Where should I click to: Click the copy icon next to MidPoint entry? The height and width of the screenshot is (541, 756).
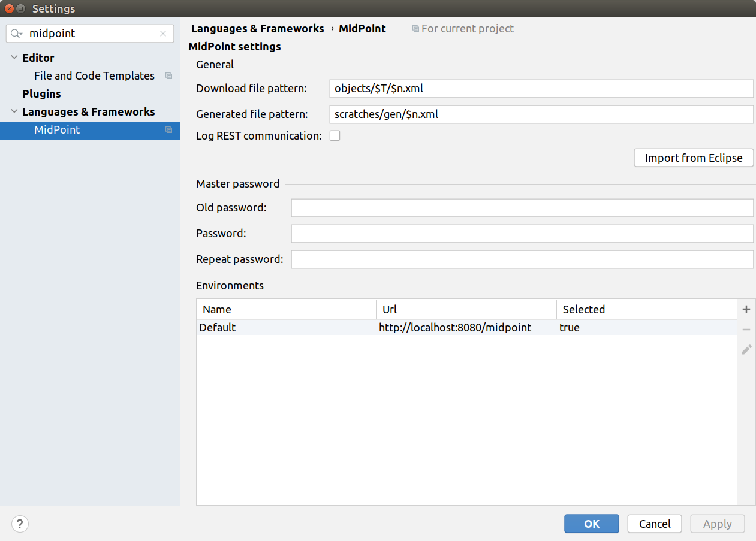click(x=168, y=129)
